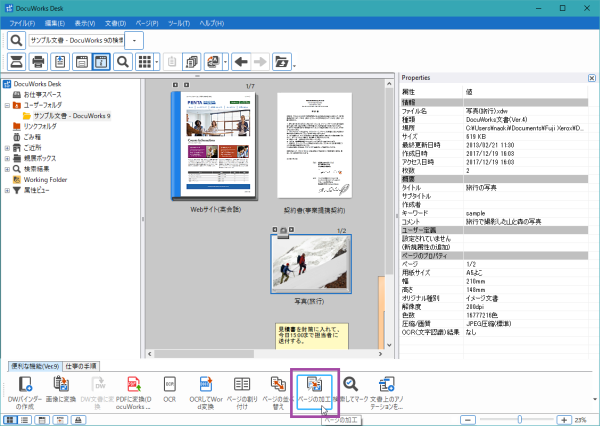The height and width of the screenshot is (426, 600).
Task: Toggle the info view button in toolbar
Action: click(101, 62)
